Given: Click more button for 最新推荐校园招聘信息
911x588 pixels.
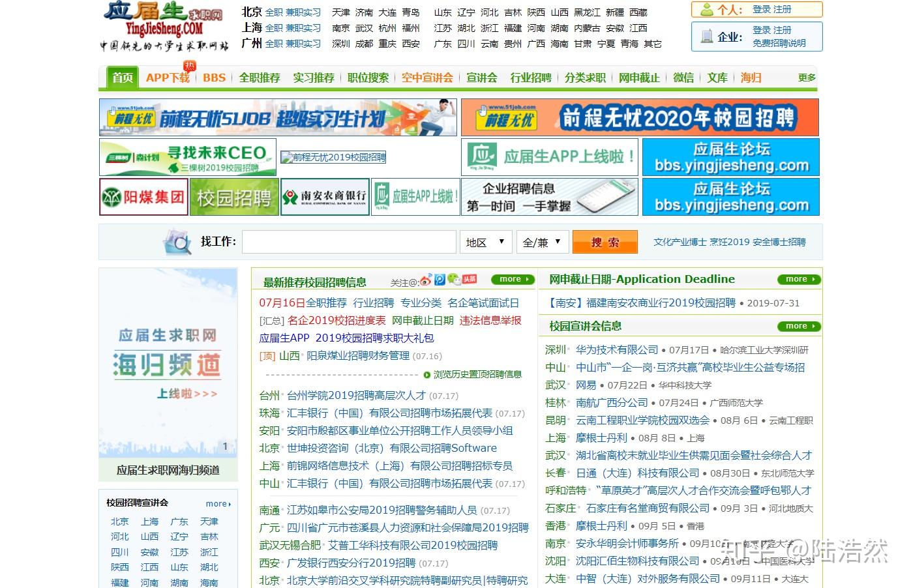Looking at the screenshot, I should pos(513,279).
